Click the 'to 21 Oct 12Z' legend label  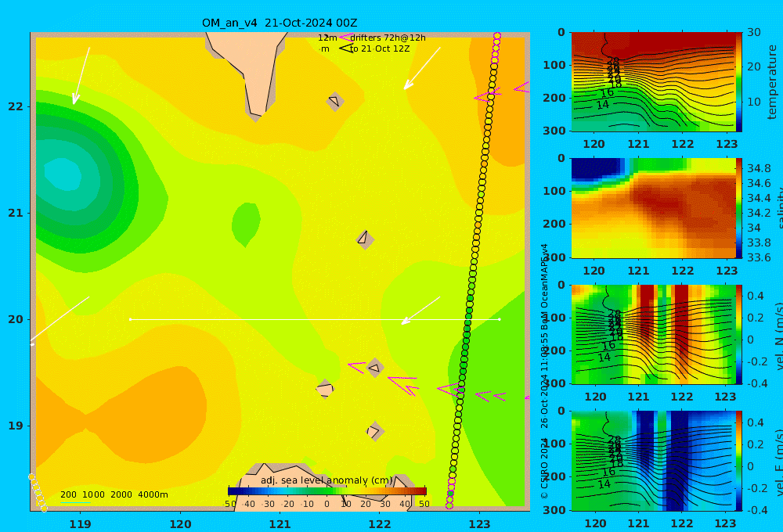tap(380, 49)
